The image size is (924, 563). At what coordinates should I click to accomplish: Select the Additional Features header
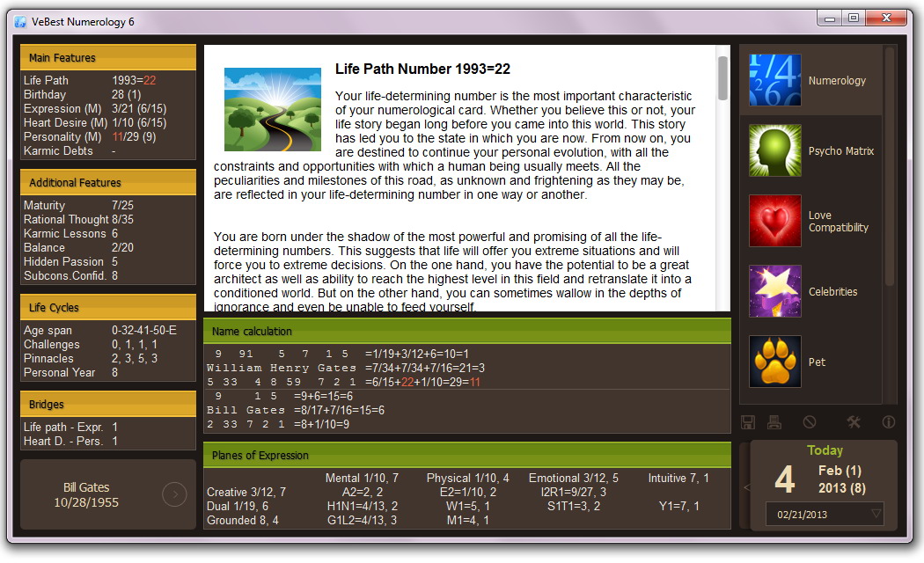click(x=108, y=183)
